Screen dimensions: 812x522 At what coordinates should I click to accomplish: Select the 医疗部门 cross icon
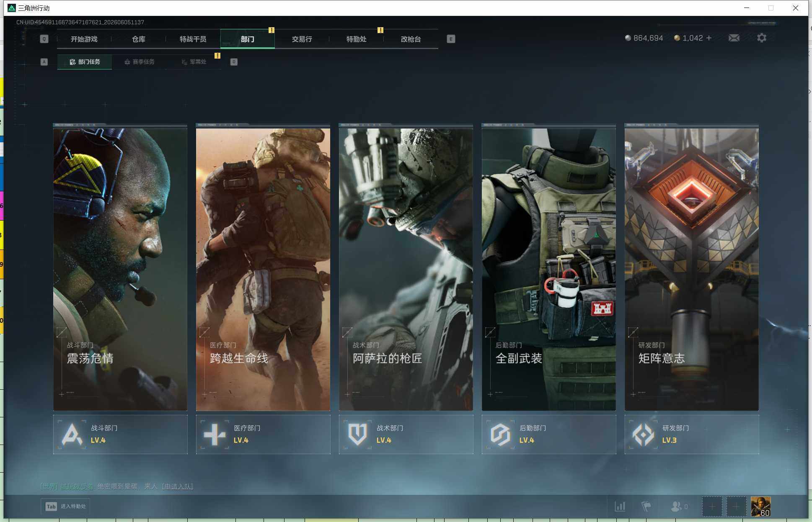[x=215, y=435]
